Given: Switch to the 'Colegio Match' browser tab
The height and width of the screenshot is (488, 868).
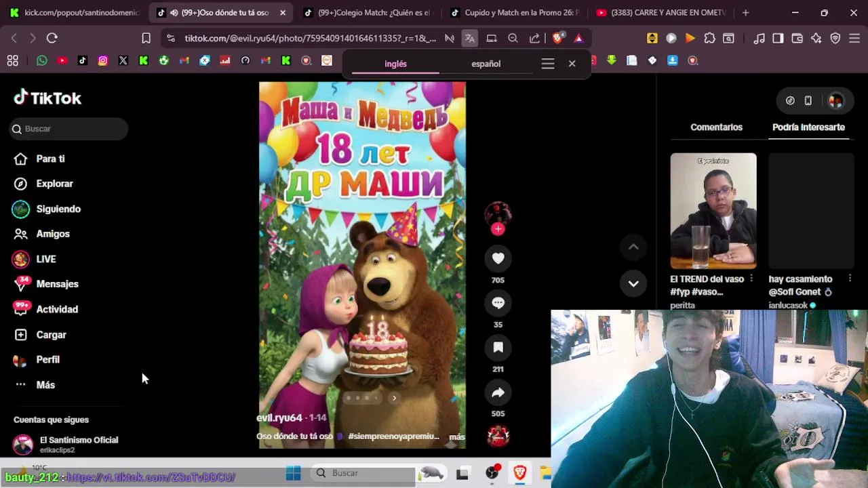Looking at the screenshot, I should pos(366,12).
